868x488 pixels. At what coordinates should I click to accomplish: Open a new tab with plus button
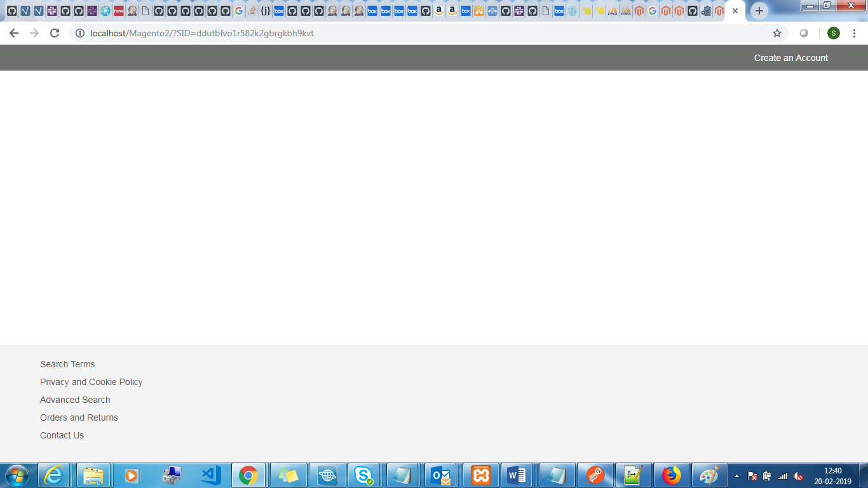[x=759, y=11]
